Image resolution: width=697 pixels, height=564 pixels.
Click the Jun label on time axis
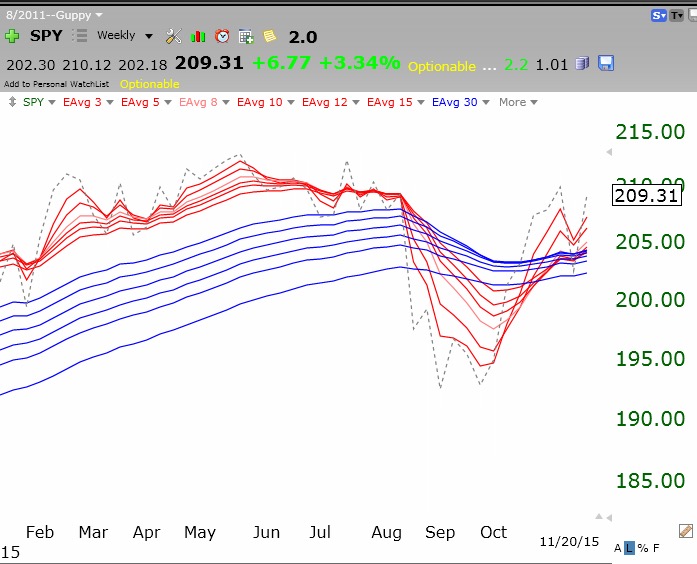pyautogui.click(x=266, y=532)
